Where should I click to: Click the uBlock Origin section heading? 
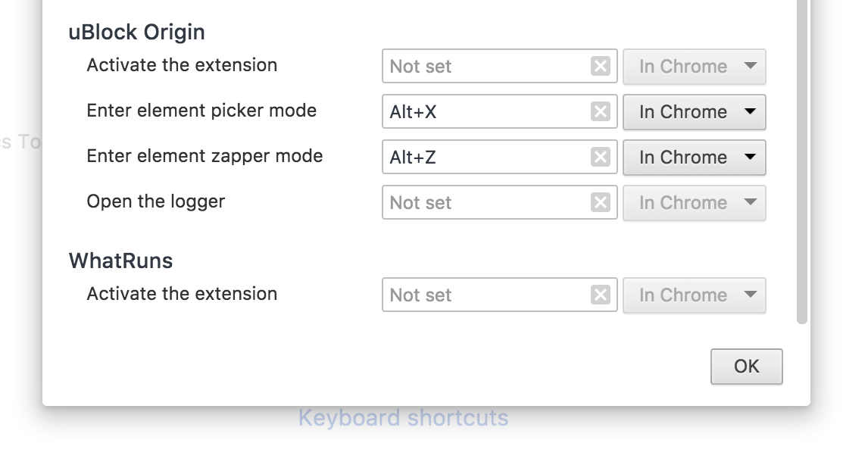click(136, 32)
